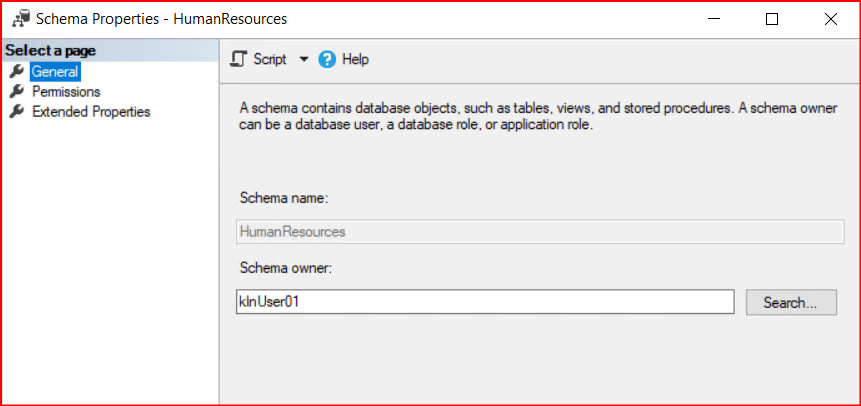Click the Script scroll icon in toolbar

tap(238, 60)
